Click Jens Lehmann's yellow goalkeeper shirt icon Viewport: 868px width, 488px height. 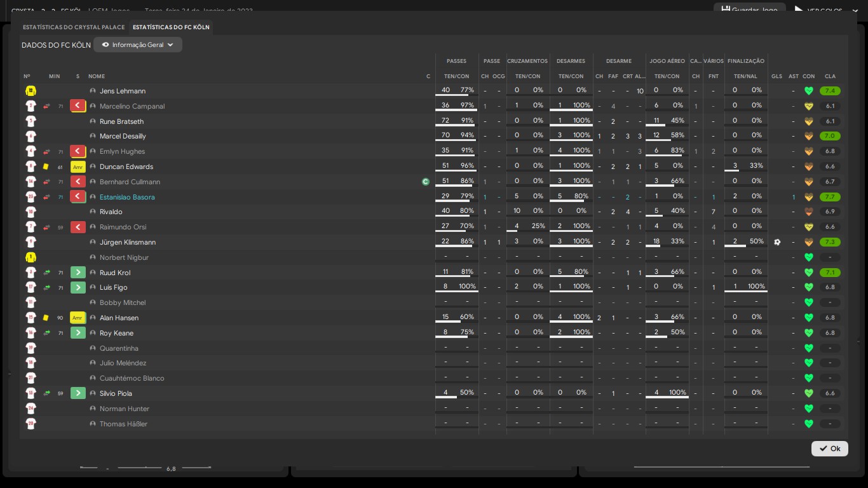pos(31,91)
